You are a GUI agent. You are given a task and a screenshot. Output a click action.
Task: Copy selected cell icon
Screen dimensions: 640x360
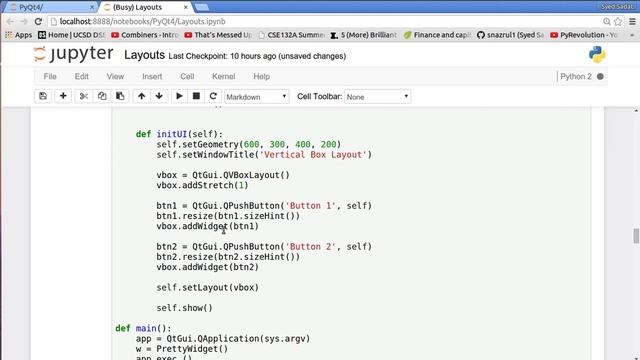click(x=102, y=96)
